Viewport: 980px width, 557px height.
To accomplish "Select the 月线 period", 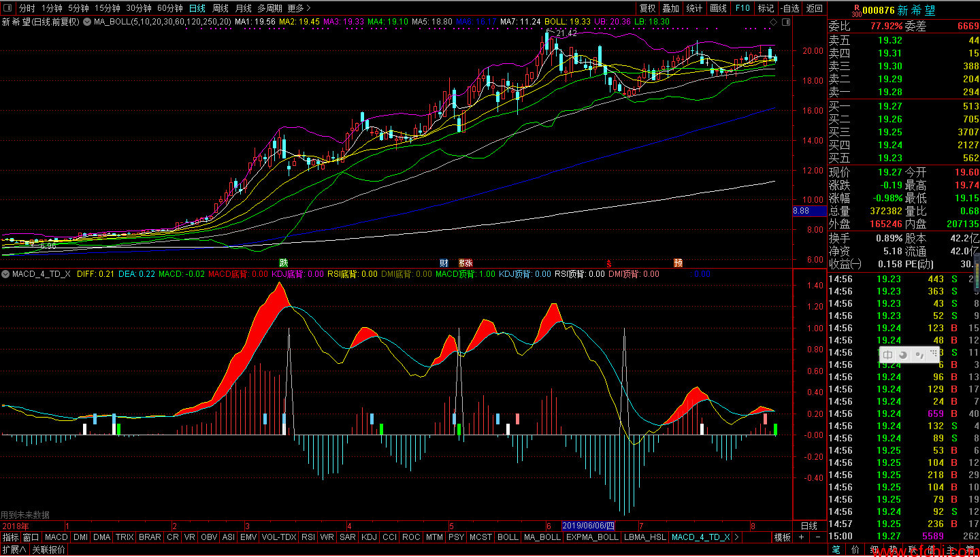I will [243, 8].
